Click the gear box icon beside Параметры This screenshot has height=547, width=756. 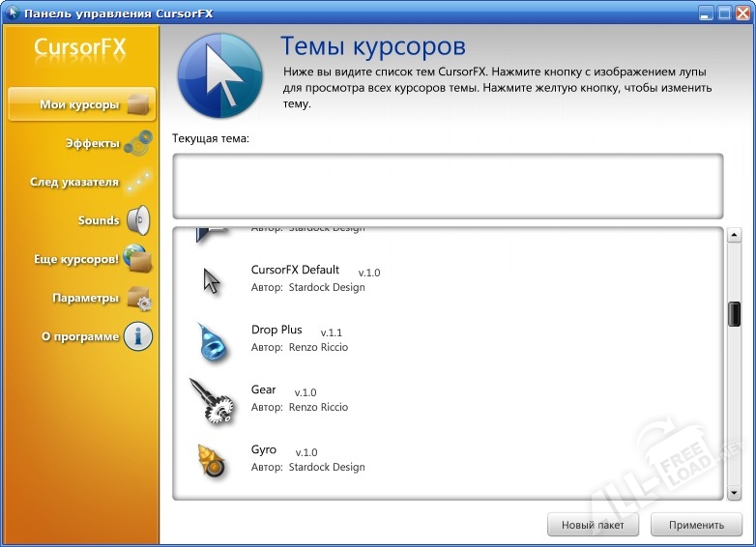click(139, 298)
